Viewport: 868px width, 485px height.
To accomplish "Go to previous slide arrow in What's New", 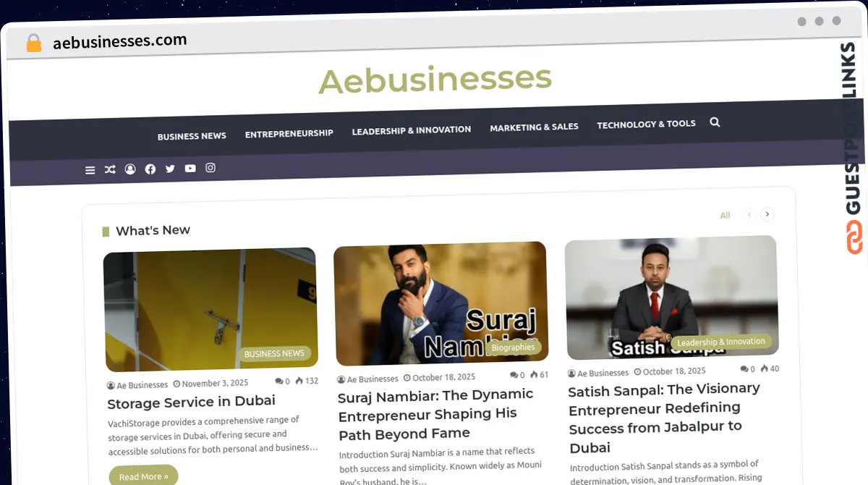I will click(749, 214).
